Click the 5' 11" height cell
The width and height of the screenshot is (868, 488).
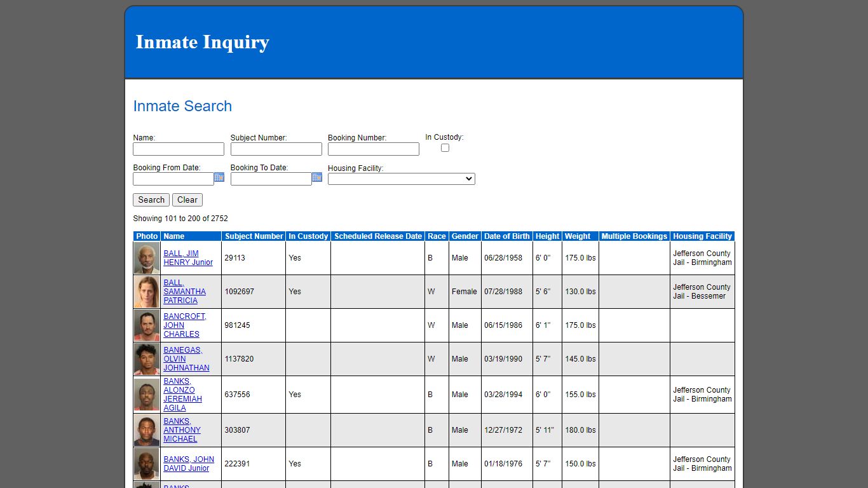pos(547,430)
